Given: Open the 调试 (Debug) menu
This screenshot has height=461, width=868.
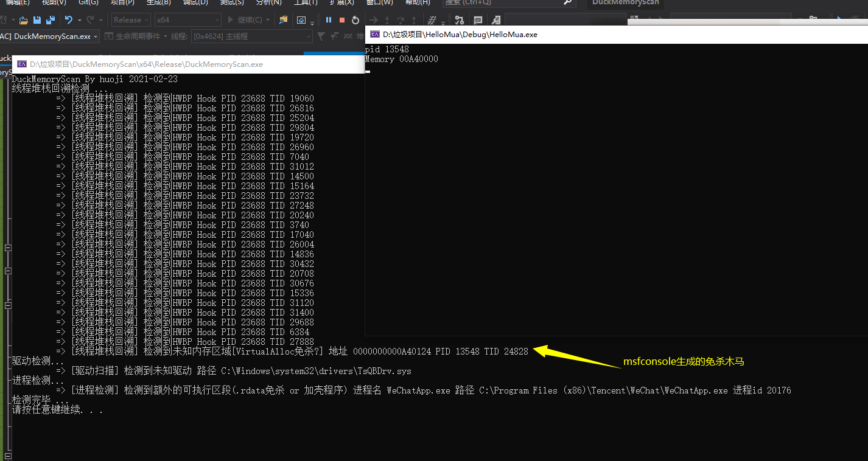Looking at the screenshot, I should pos(195,2).
